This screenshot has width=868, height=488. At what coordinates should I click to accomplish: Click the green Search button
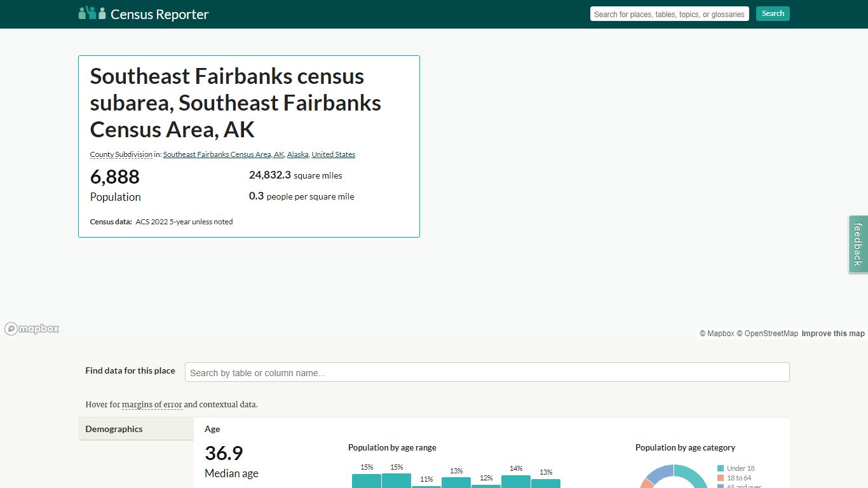pyautogui.click(x=773, y=13)
